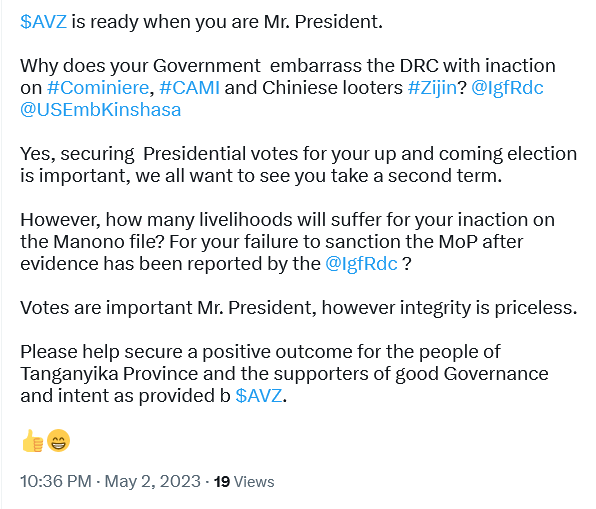The width and height of the screenshot is (596, 509).
Task: Open @IgfRdc mention in Manono paragraph
Action: coord(361,264)
